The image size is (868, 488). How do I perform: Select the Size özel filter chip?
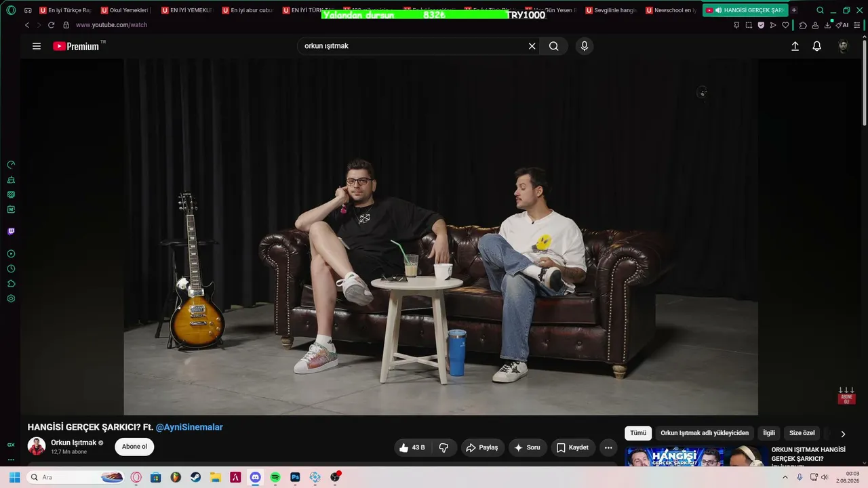point(802,433)
